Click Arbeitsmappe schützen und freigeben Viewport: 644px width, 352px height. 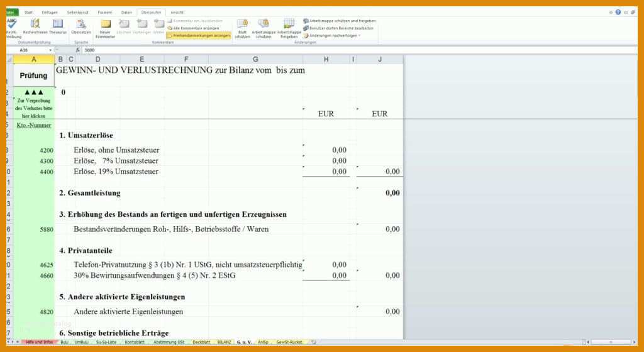[x=339, y=21]
